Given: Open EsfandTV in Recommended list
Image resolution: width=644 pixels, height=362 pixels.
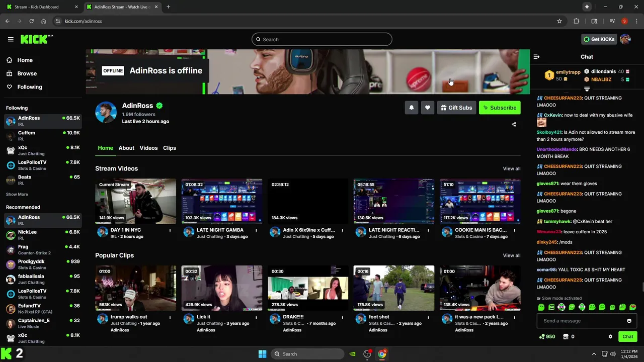Looking at the screenshot, I should pyautogui.click(x=43, y=308).
